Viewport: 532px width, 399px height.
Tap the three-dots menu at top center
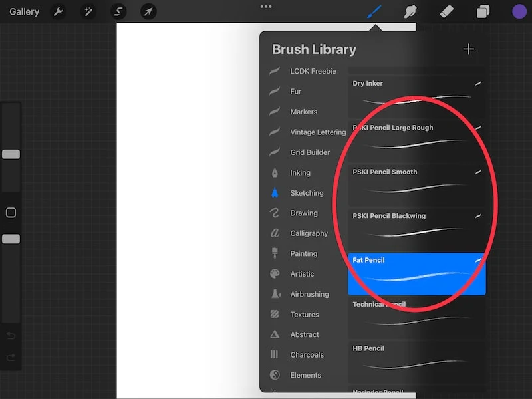coord(266,7)
